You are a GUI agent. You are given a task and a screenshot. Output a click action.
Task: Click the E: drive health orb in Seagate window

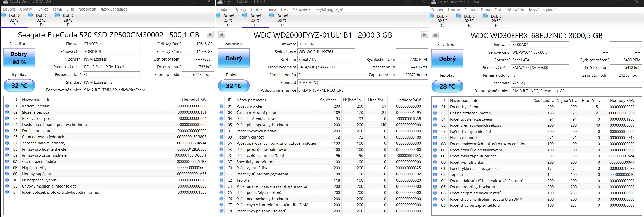(x=30, y=15)
